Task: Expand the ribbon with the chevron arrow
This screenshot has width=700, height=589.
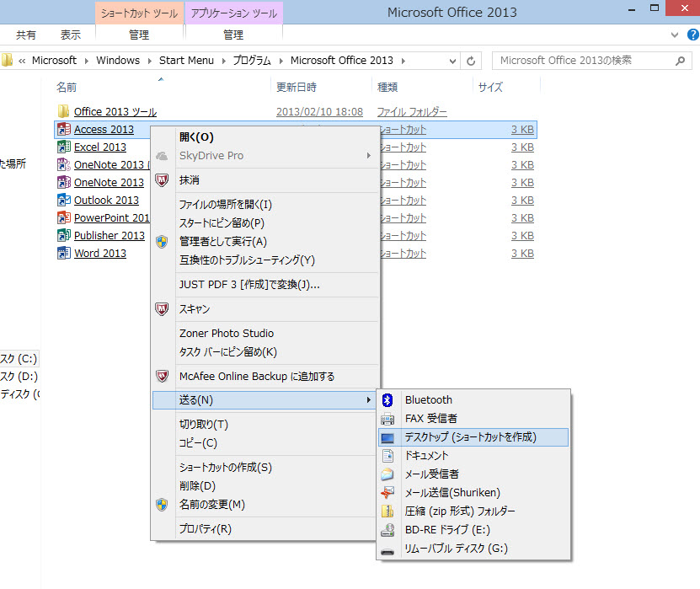Action: [674, 35]
